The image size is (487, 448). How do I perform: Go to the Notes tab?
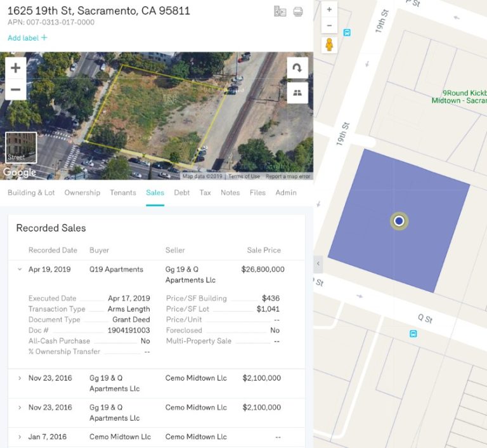click(x=230, y=193)
